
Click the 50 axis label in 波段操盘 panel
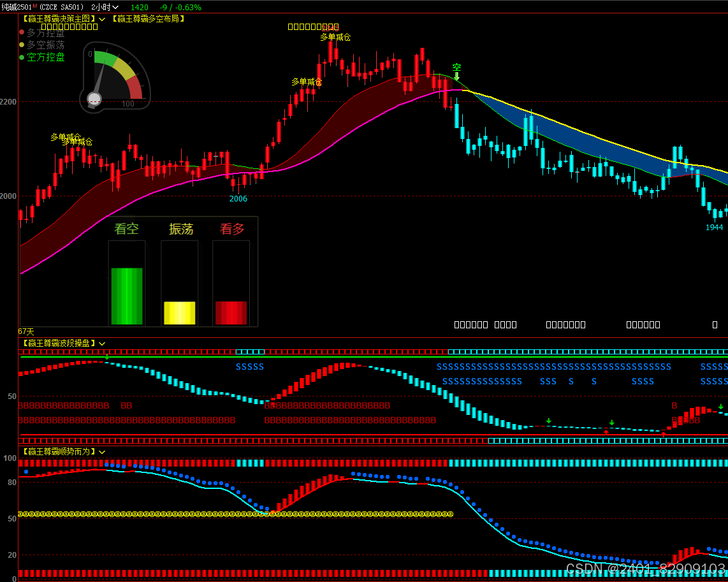pyautogui.click(x=12, y=396)
